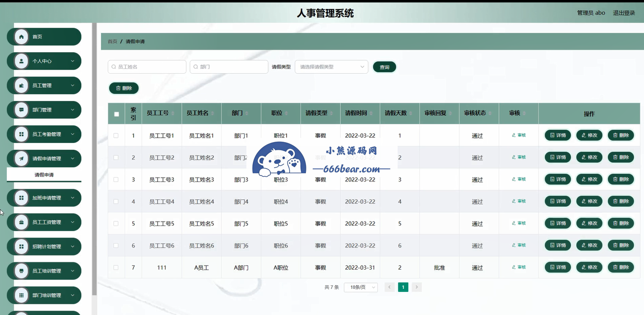644x315 pixels.
Task: Check the box for row 6 员工姓名6
Action: pos(116,246)
